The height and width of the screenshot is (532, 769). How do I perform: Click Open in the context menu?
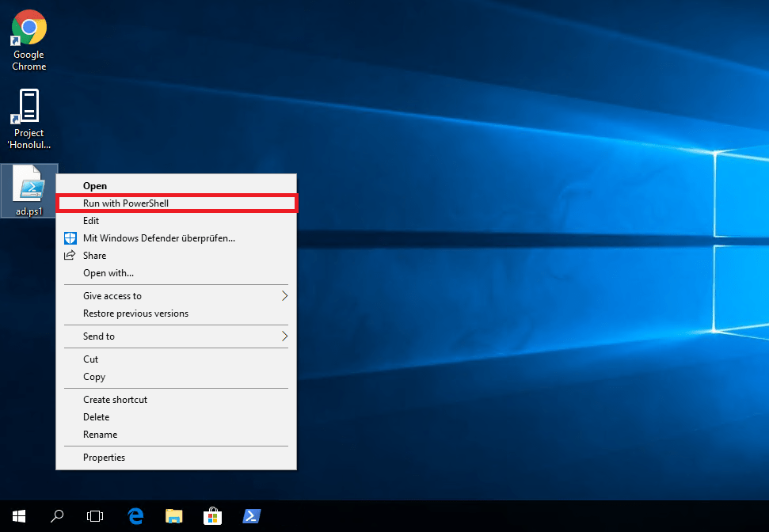[x=95, y=186]
